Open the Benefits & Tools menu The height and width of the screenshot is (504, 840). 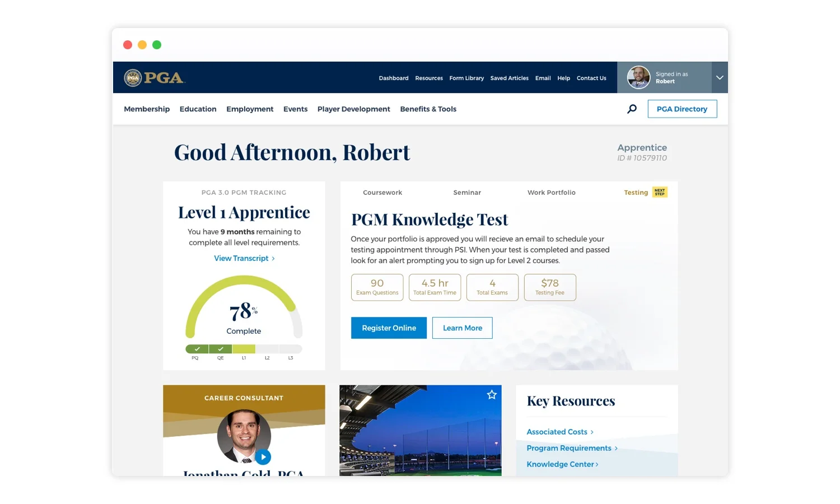point(428,109)
